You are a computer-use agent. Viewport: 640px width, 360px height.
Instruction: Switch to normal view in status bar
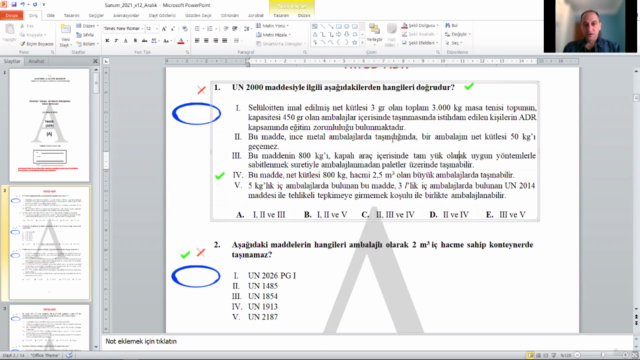530,356
